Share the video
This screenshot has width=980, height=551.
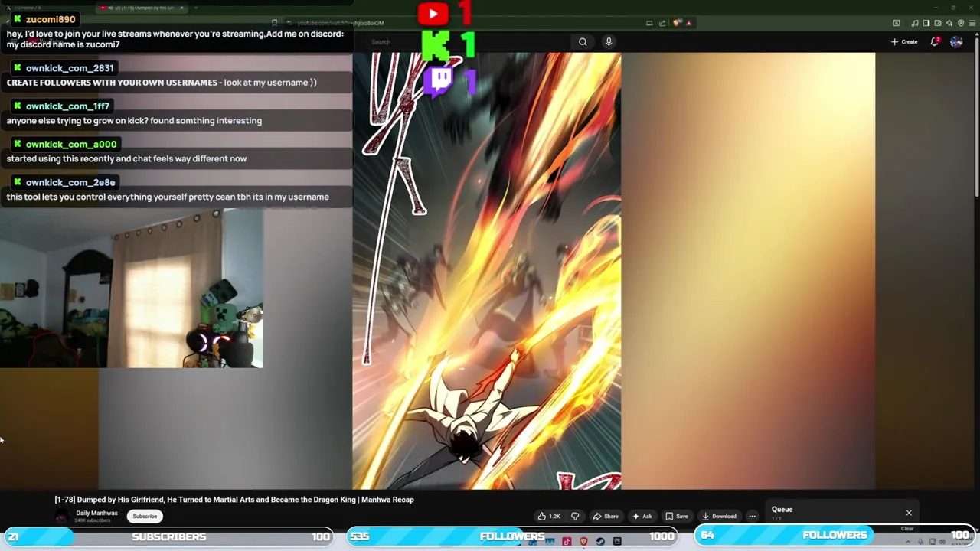click(x=606, y=517)
